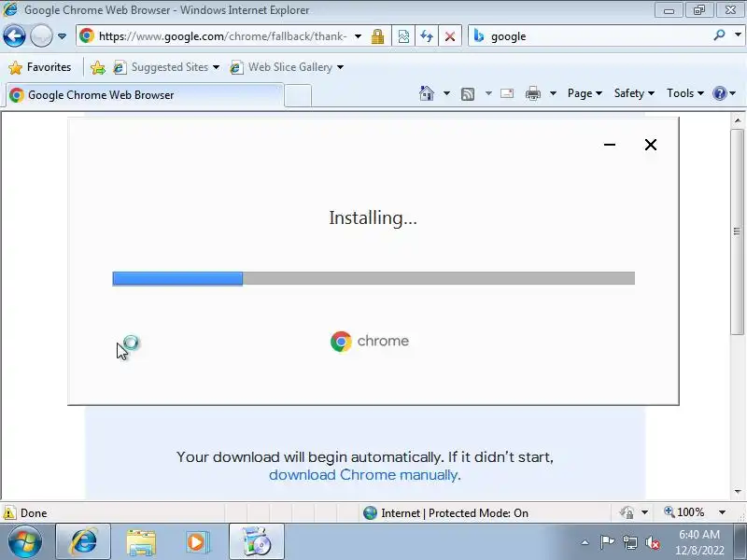747x560 pixels.
Task: Open the recent pages dropdown arrow
Action: point(62,36)
